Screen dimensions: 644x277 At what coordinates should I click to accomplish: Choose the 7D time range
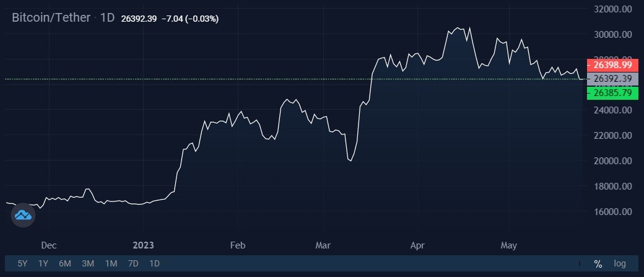(133, 264)
